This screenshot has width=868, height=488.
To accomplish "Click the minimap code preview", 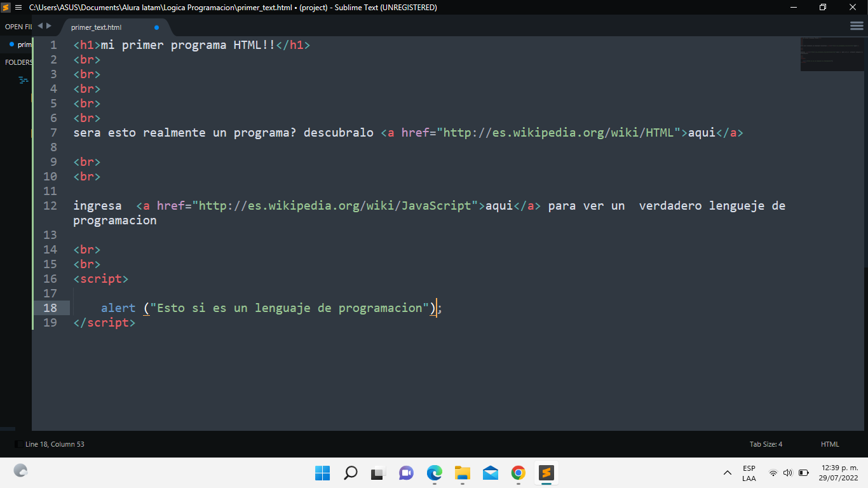I will [832, 53].
